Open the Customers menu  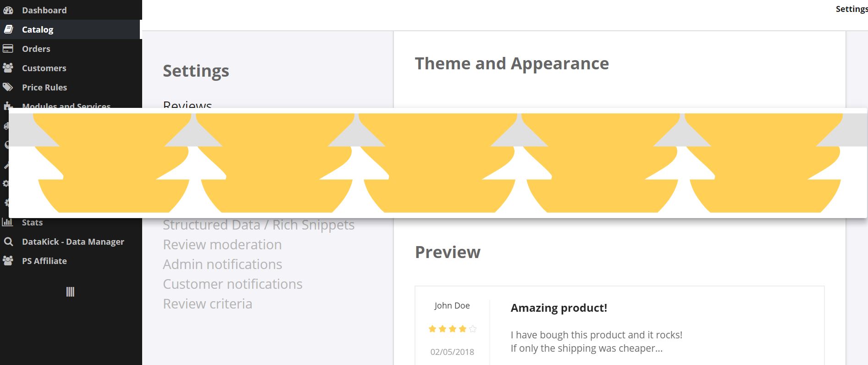tap(44, 68)
